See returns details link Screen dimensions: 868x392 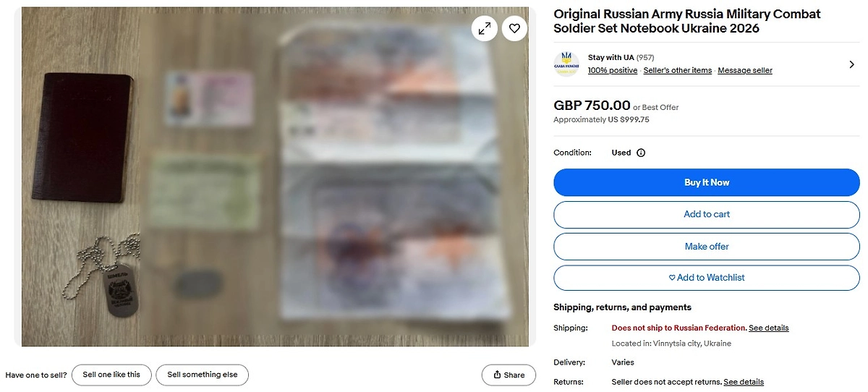coord(744,382)
